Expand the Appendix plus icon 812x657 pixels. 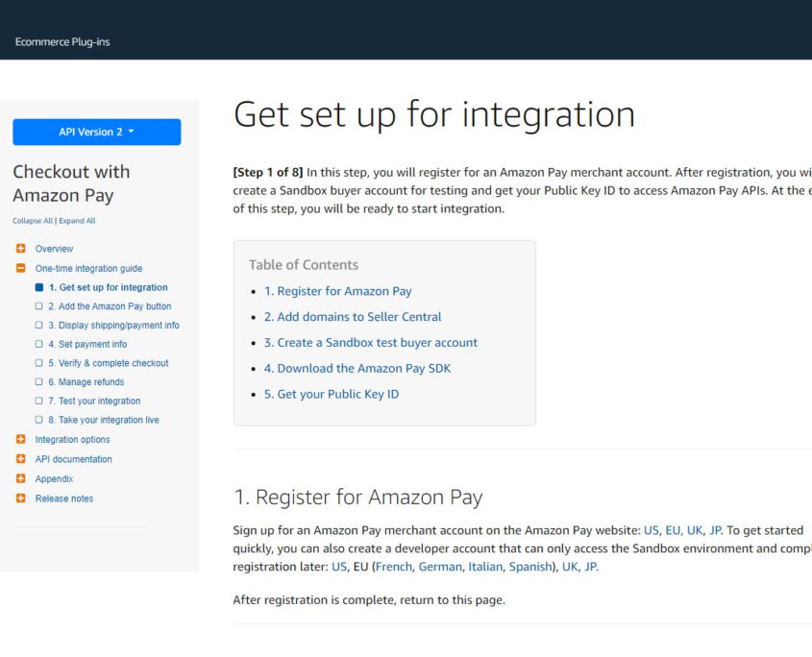[20, 479]
